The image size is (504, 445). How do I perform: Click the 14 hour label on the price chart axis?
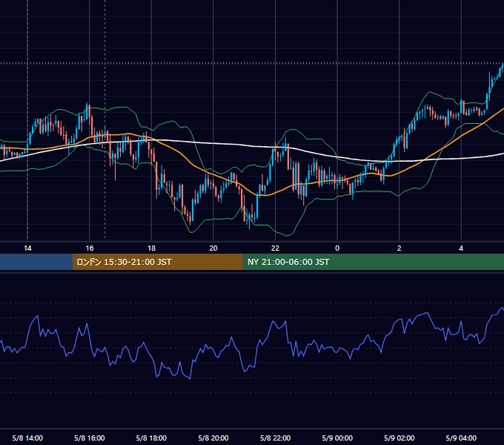[27, 248]
